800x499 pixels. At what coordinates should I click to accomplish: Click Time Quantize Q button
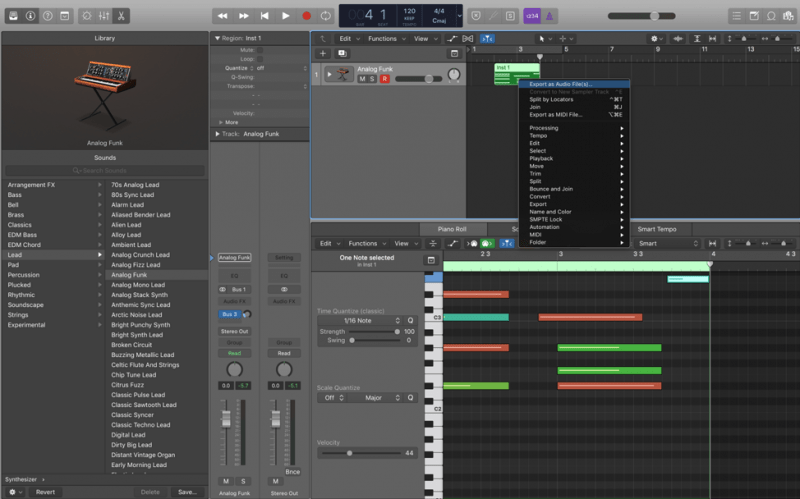pyautogui.click(x=410, y=320)
